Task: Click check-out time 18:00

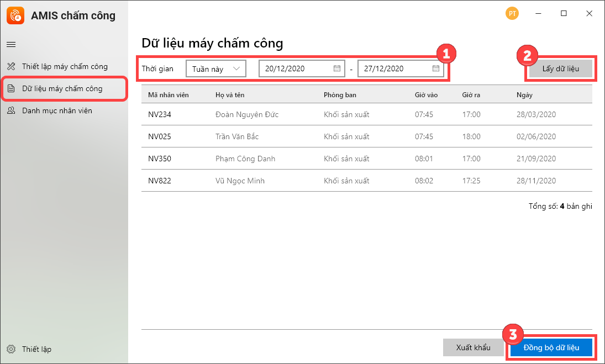Action: coord(471,136)
